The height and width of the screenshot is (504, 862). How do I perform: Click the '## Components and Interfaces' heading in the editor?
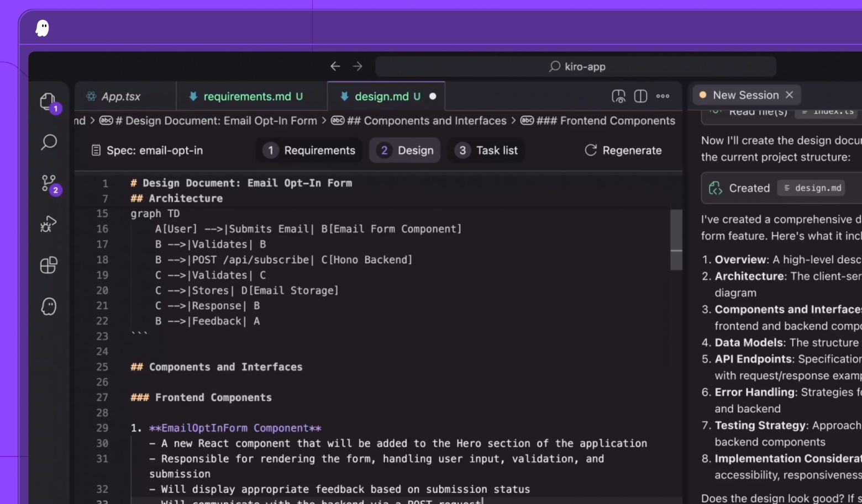pyautogui.click(x=217, y=367)
